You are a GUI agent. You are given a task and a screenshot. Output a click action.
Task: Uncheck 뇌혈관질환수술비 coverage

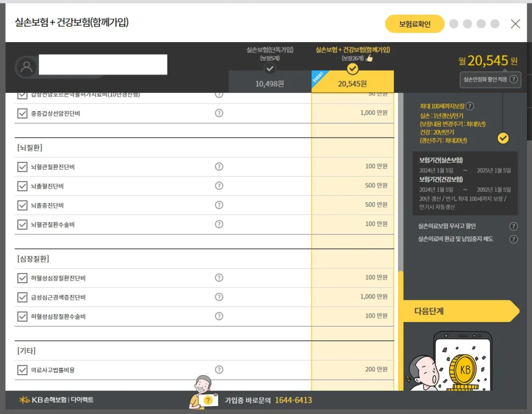coord(22,224)
